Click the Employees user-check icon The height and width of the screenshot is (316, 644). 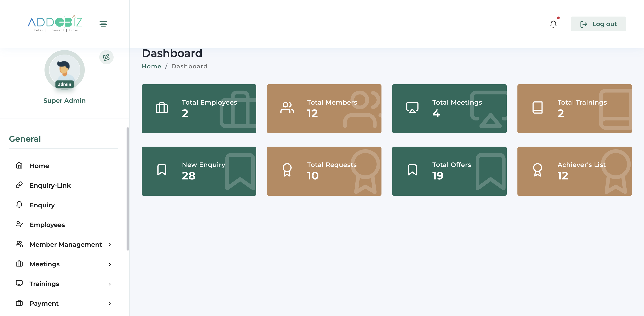[x=19, y=224]
